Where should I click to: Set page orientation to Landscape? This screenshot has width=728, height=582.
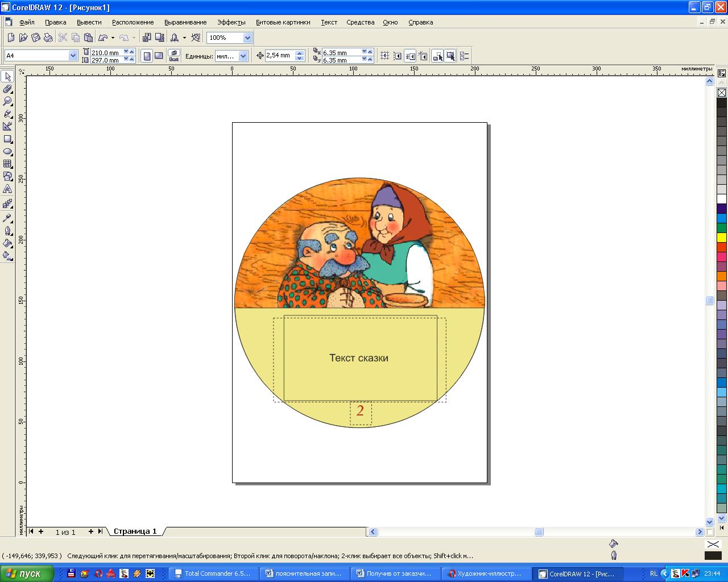coord(159,56)
